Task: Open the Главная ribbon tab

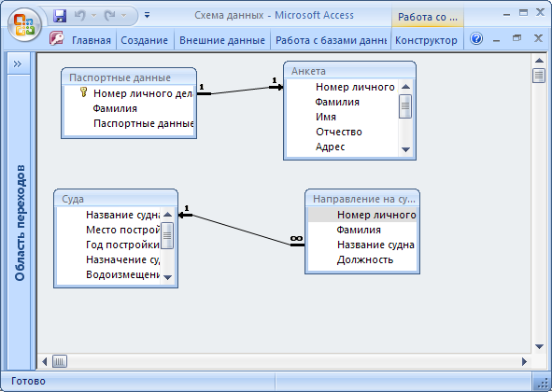Action: (92, 40)
